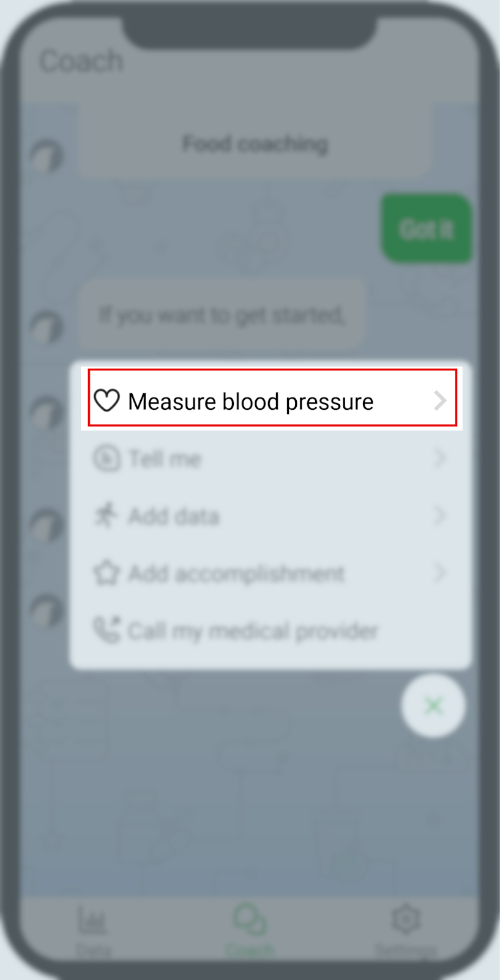The height and width of the screenshot is (980, 500).
Task: Close the menu with the green X button
Action: click(433, 706)
